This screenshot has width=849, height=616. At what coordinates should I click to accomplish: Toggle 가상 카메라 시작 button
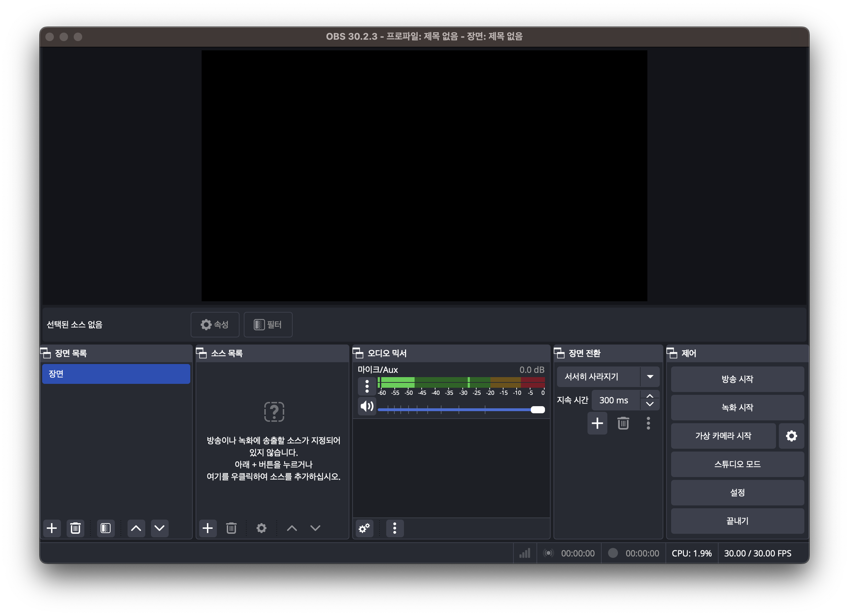[723, 436]
